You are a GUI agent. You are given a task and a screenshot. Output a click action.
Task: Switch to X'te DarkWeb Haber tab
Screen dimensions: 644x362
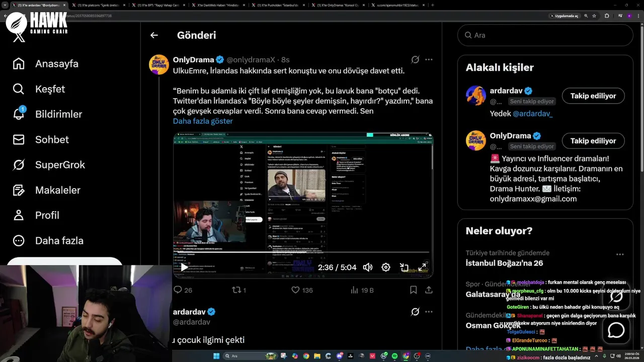point(219,5)
